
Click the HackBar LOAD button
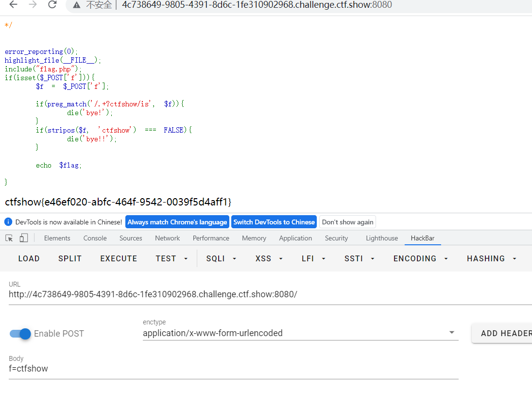click(29, 258)
